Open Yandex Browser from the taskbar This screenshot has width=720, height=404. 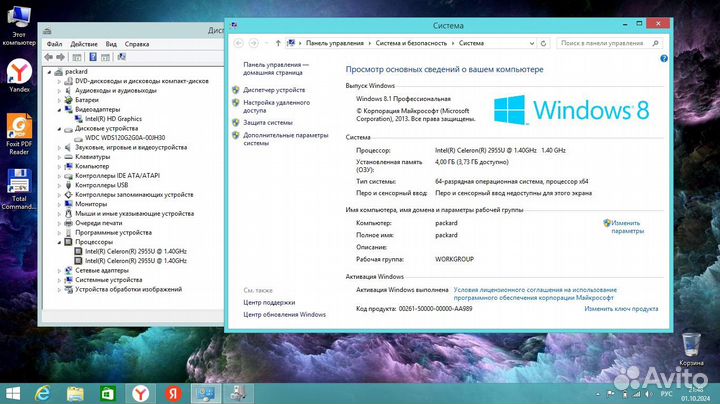141,393
